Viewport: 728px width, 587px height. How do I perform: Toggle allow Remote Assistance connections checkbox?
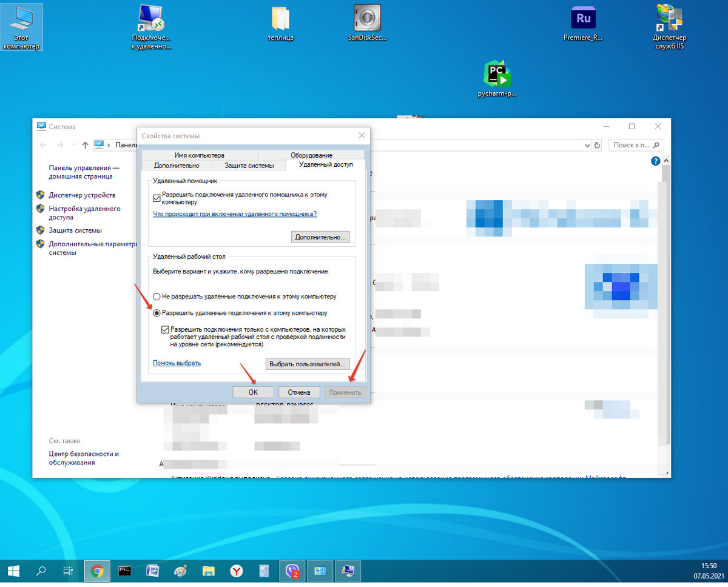[x=157, y=198]
